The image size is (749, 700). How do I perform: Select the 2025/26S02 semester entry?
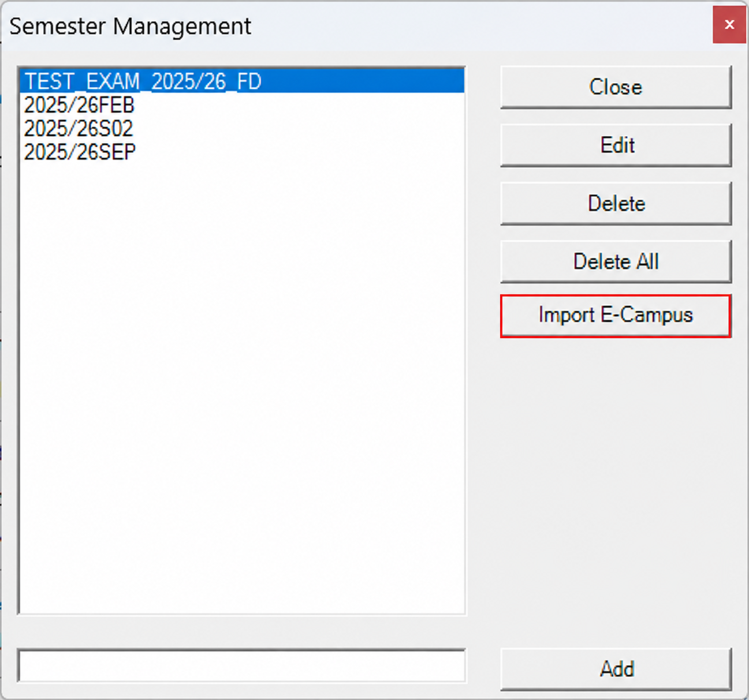click(x=242, y=128)
